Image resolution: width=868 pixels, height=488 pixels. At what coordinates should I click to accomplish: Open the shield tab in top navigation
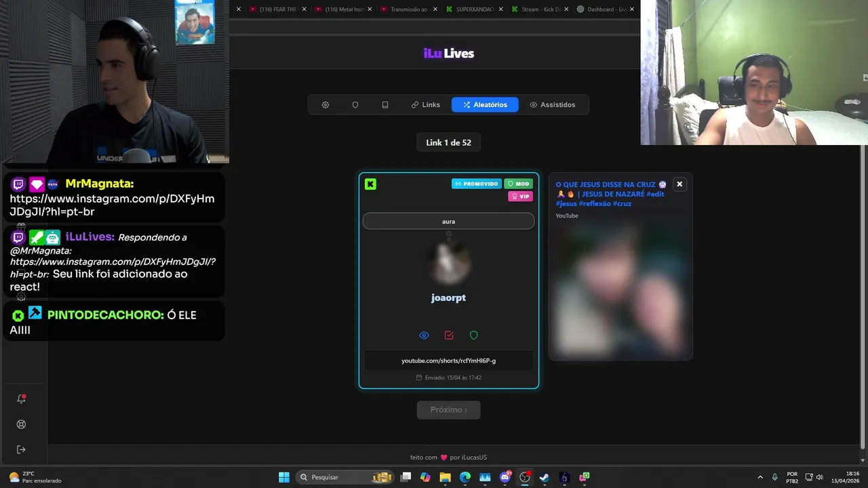point(355,105)
